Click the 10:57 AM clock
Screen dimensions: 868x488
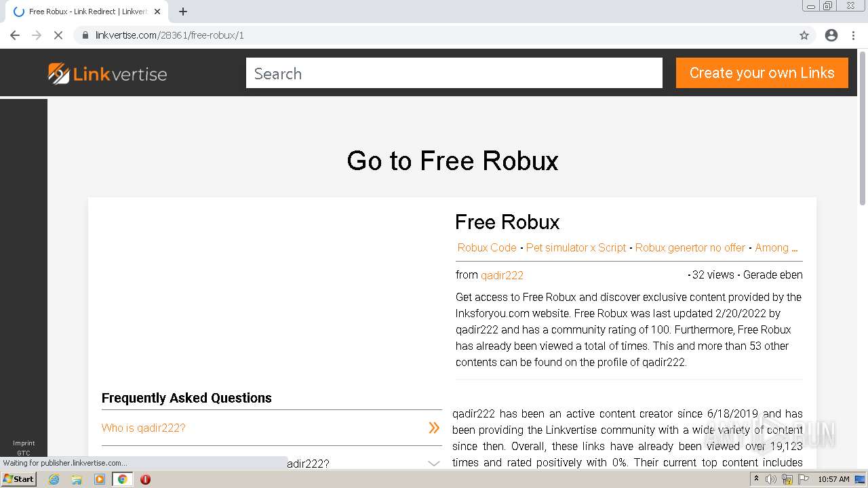pyautogui.click(x=833, y=479)
